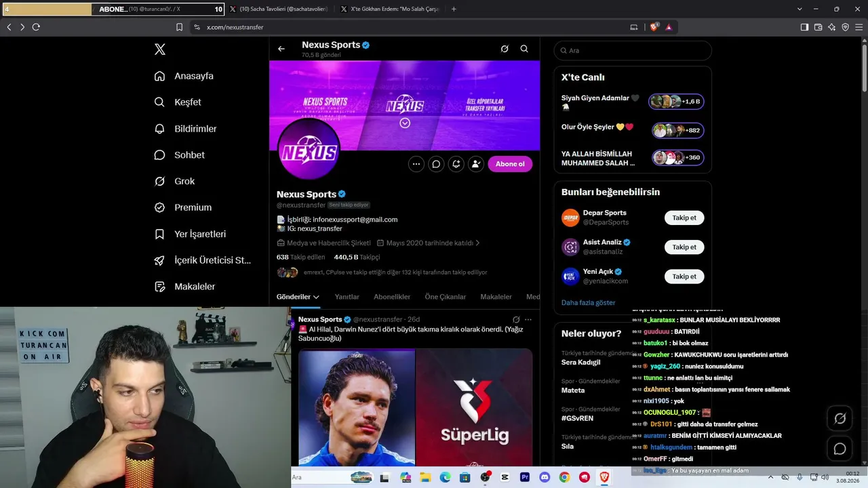Switch to the Abonelikler tab
Viewport: 868px width, 488px height.
(392, 297)
